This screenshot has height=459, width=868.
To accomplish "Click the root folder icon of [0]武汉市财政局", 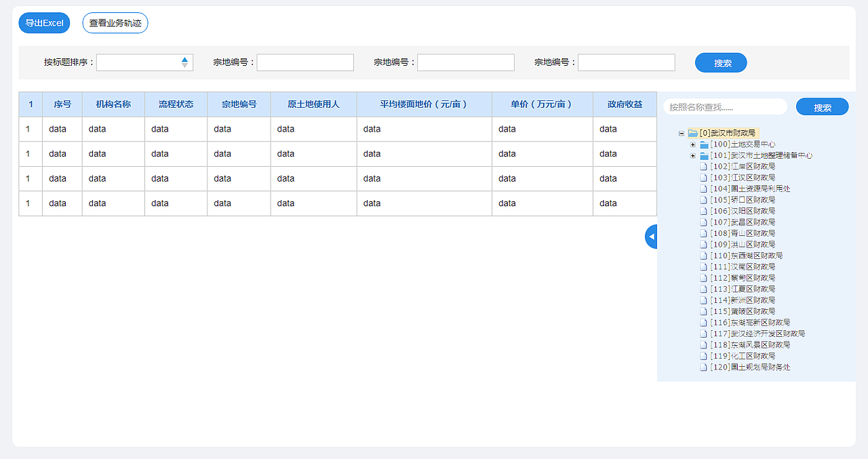I will click(692, 134).
